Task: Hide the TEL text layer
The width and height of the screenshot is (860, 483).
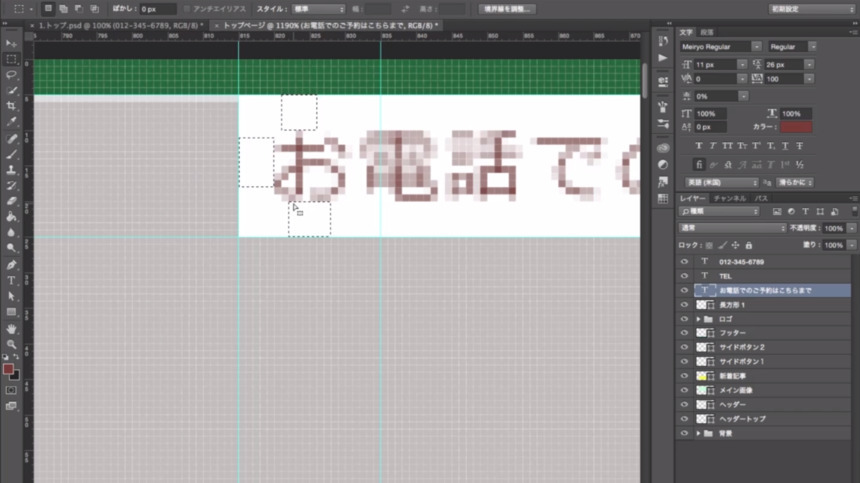Action: (684, 276)
